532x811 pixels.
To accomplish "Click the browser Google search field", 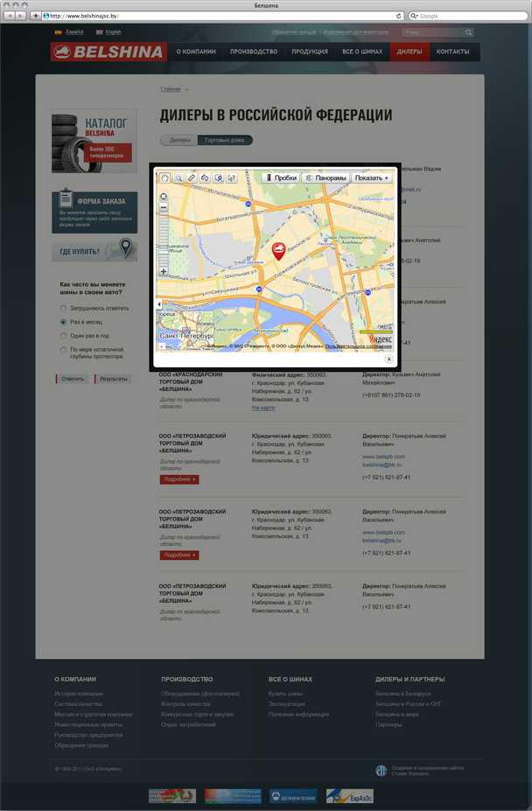I will coord(468,16).
